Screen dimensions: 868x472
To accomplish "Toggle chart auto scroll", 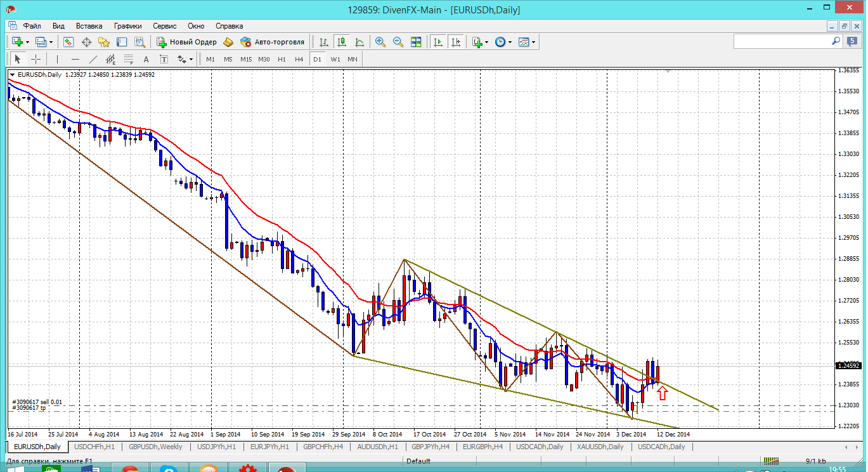I will tap(437, 42).
